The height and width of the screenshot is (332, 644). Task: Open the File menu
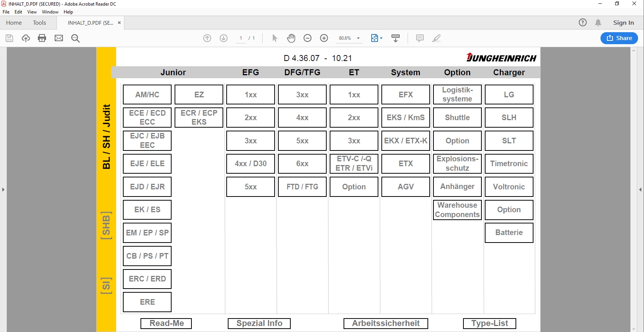click(6, 12)
